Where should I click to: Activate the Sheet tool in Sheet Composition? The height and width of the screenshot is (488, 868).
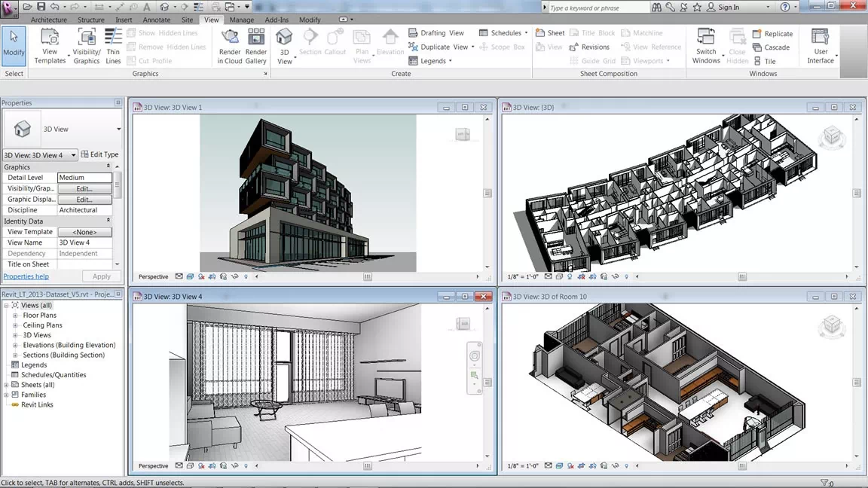tap(550, 33)
